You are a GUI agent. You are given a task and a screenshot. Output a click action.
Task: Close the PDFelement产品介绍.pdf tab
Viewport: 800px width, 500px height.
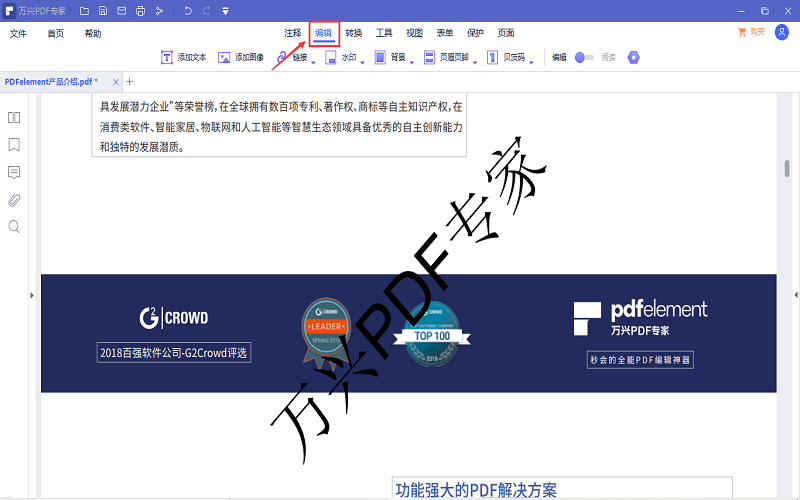tap(116, 82)
